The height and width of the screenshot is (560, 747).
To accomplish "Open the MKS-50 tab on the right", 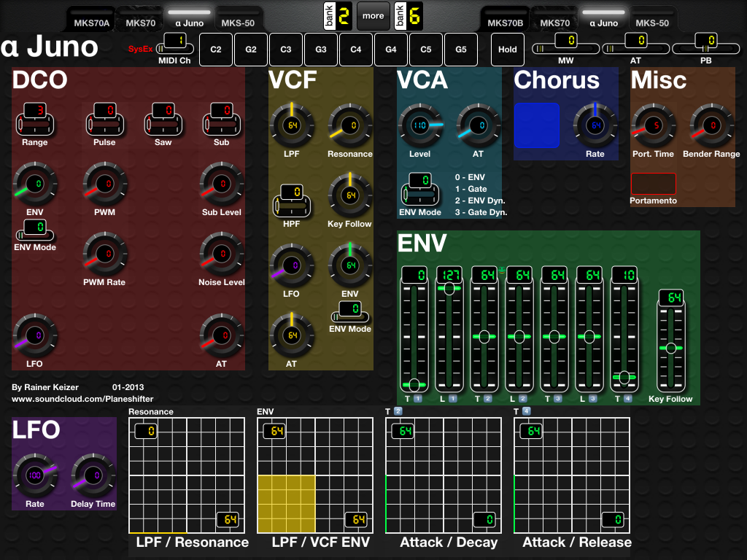I will point(652,19).
